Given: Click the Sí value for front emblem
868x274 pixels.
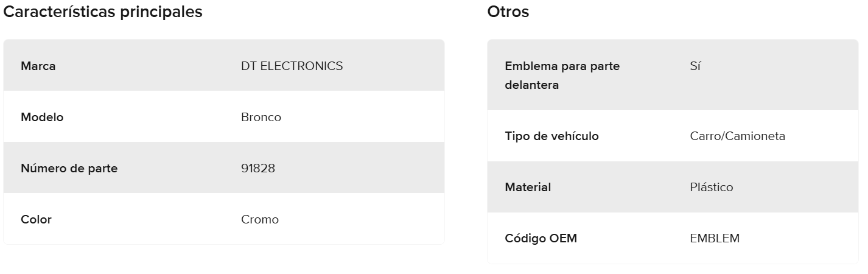Looking at the screenshot, I should click(x=695, y=66).
